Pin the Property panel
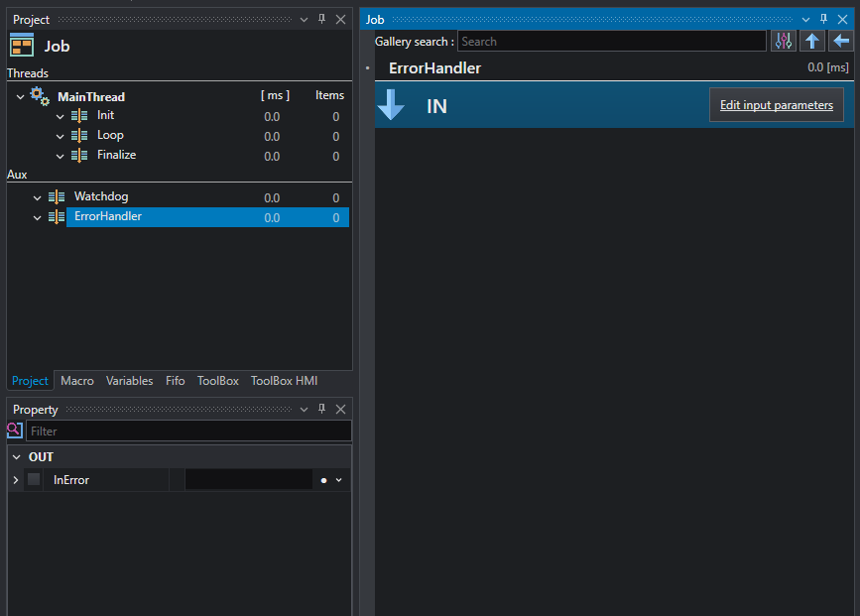860x616 pixels. [322, 410]
